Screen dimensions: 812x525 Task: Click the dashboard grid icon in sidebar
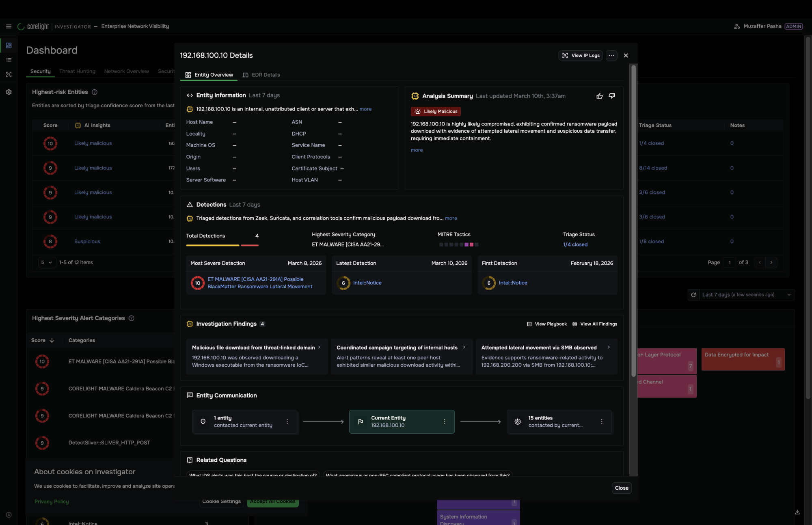pyautogui.click(x=9, y=45)
